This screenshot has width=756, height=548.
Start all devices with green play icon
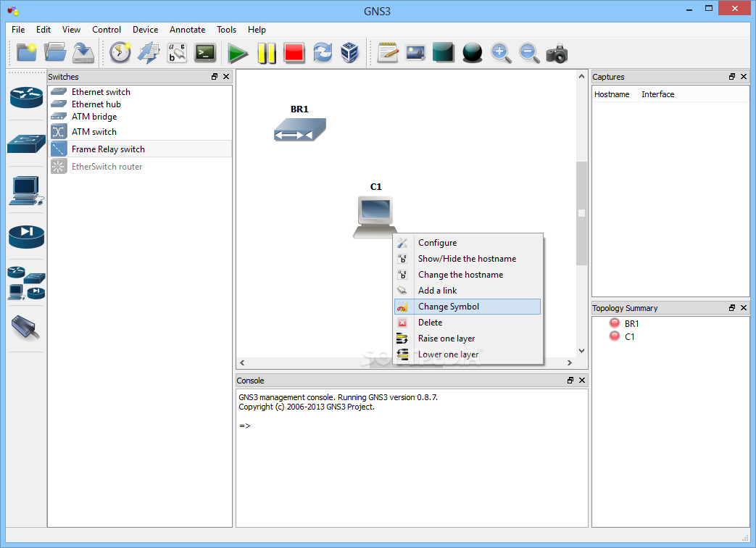click(237, 53)
